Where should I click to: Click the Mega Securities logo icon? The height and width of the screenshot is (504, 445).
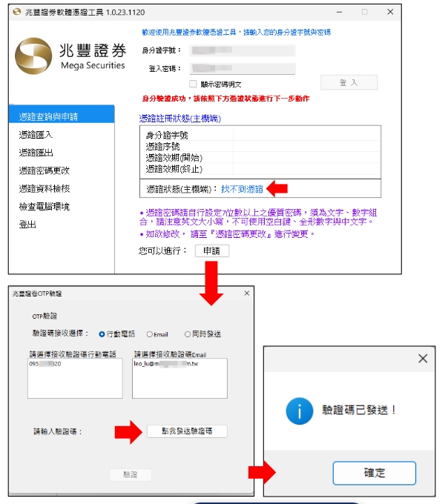tap(34, 56)
